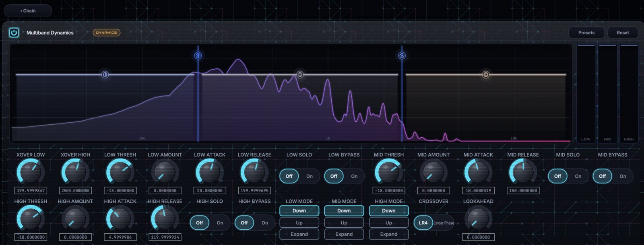
Task: Click Xover High value field 2500.0000000
Action: pyautogui.click(x=75, y=191)
